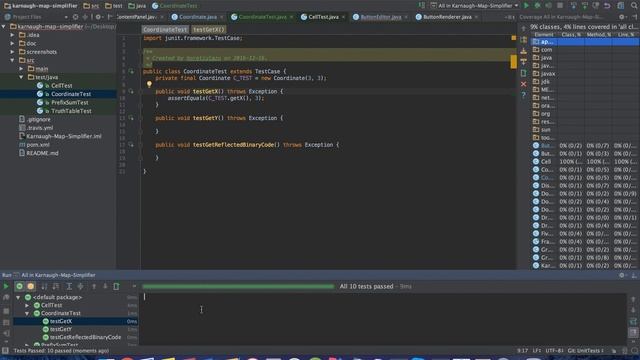Collapse the CoordinateTest results node
Viewport: 640px width, 360px height.
click(27, 313)
